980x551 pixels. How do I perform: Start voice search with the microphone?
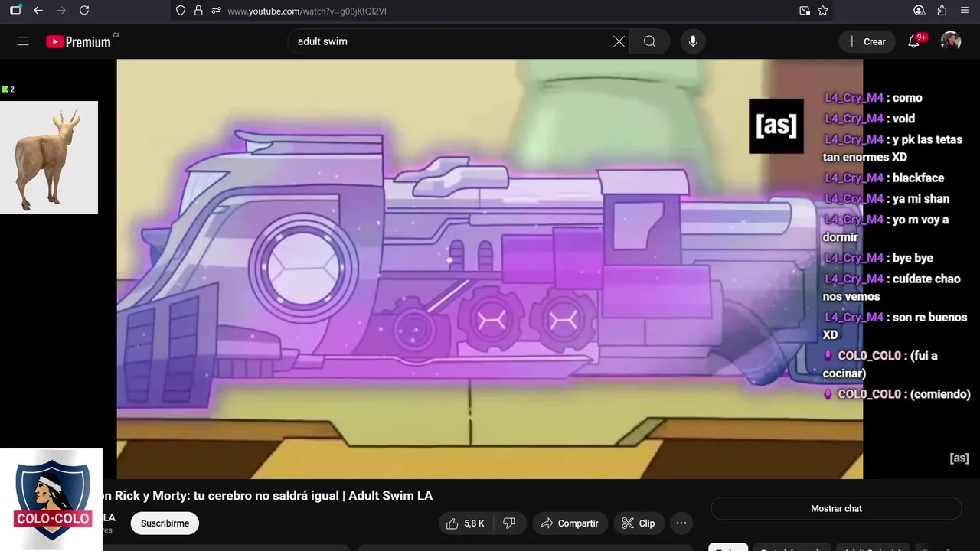click(x=693, y=41)
